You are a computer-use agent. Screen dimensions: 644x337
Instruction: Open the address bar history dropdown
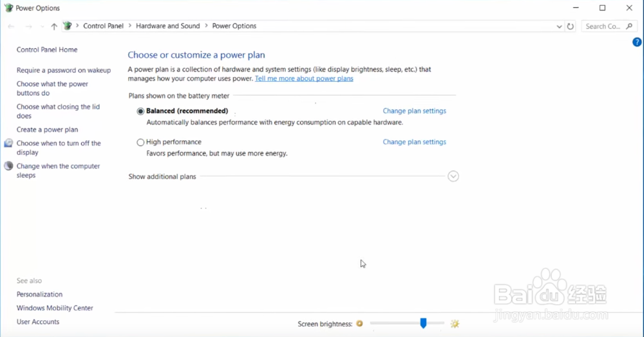coord(559,26)
